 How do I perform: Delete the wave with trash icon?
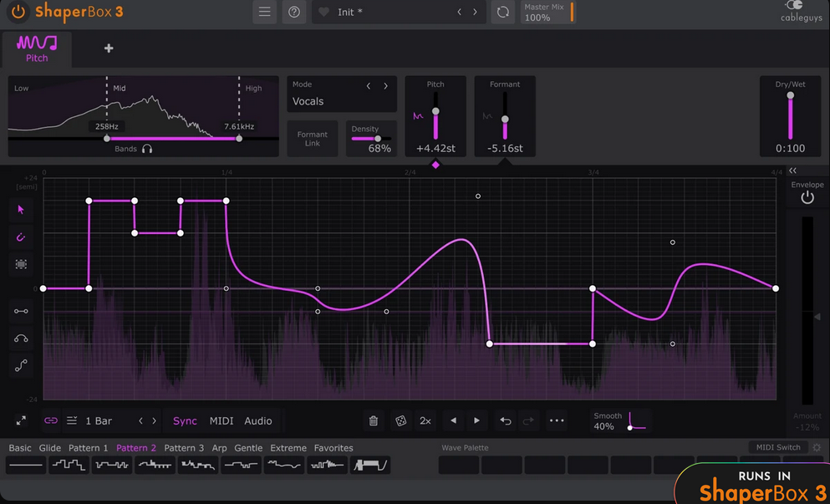374,420
